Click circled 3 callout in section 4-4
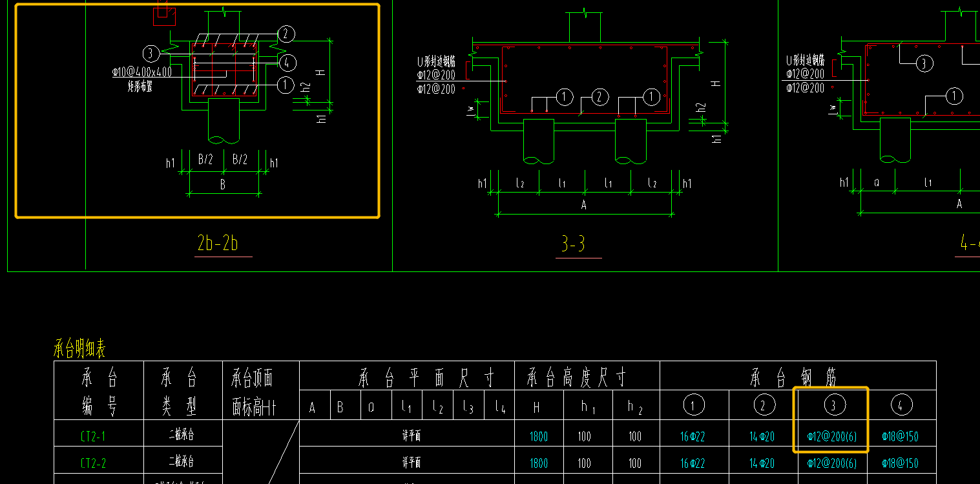Viewport: 980px width, 484px height. point(925,63)
